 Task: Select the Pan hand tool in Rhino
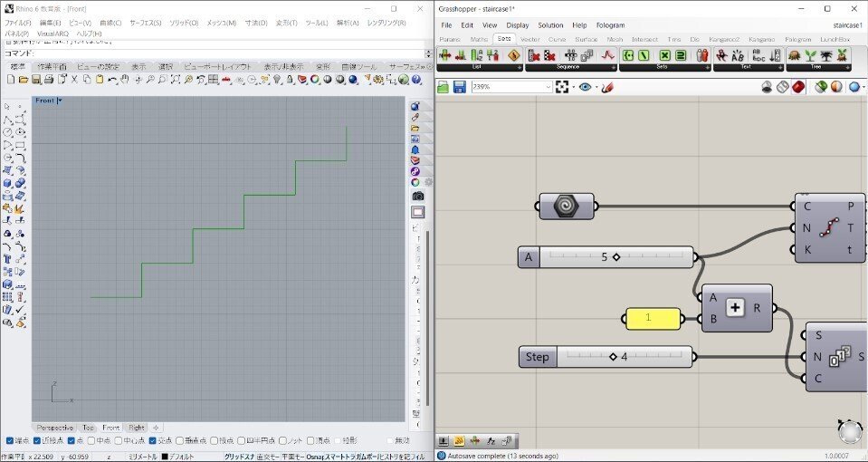(x=125, y=79)
